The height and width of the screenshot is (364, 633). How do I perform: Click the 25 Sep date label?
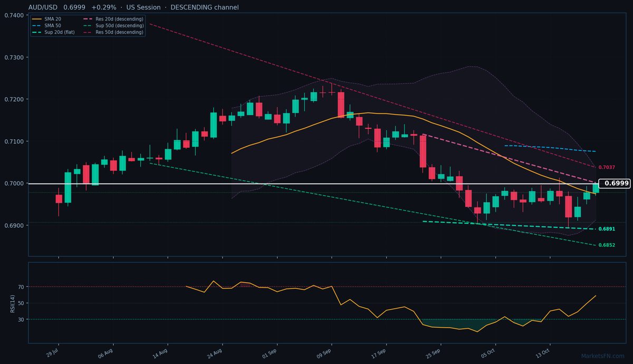(x=434, y=352)
